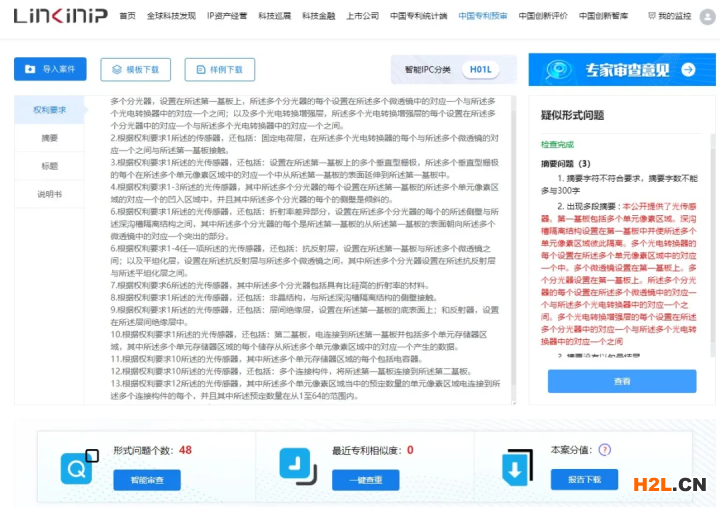Open 中国专利预审 in top navigation
Image resolution: width=720 pixels, height=507 pixels.
(x=483, y=17)
